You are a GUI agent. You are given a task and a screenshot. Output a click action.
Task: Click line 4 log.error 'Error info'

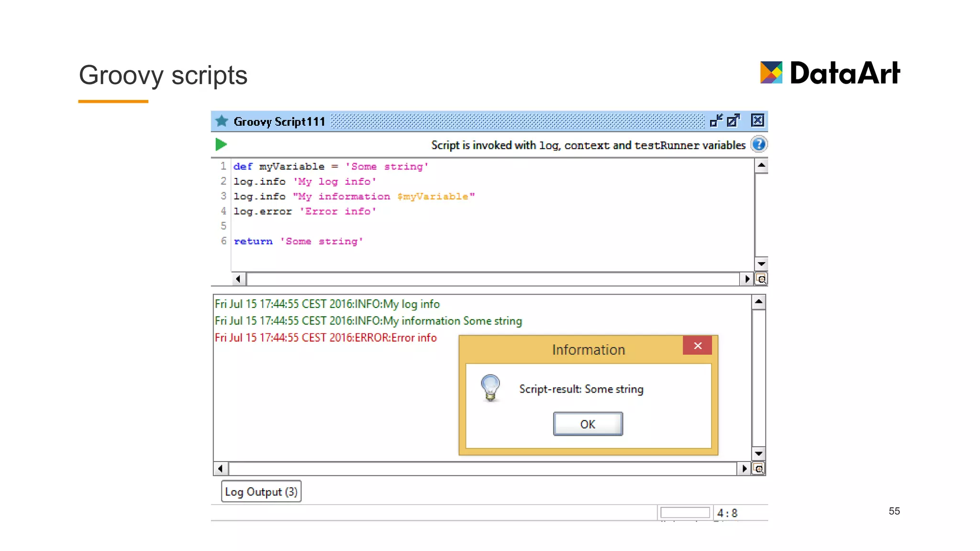pyautogui.click(x=305, y=211)
